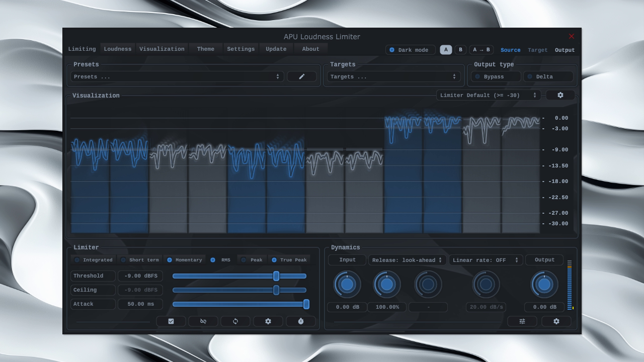Click the mixer sliders icon in Dynamics panel

point(522,321)
